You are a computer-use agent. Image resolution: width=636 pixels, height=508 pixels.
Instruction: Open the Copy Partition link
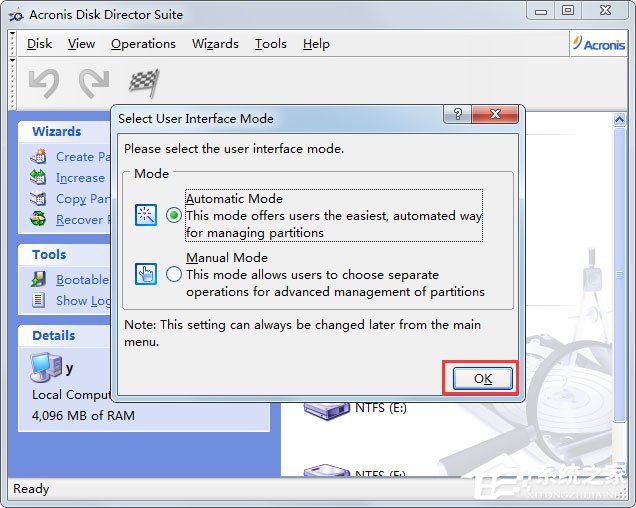click(83, 199)
